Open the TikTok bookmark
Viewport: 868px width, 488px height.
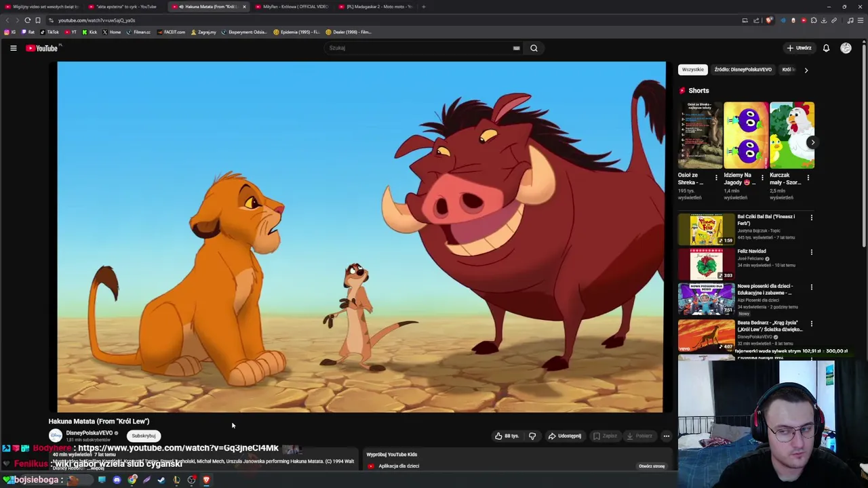(x=50, y=32)
